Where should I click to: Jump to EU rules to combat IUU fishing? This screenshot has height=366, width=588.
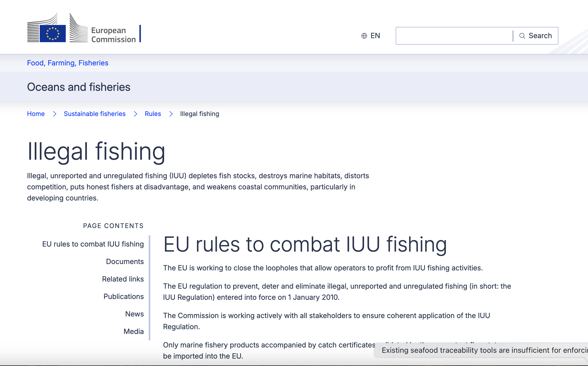(93, 244)
